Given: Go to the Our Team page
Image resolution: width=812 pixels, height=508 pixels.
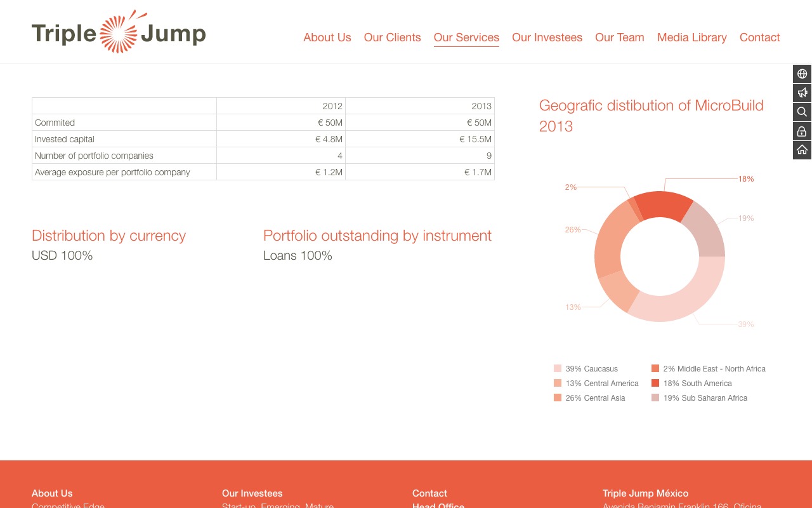Looking at the screenshot, I should pos(619,37).
